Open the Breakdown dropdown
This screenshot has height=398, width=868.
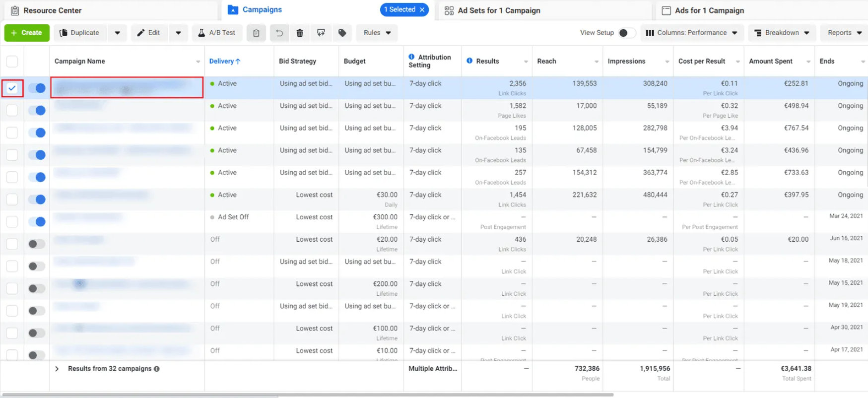[782, 33]
